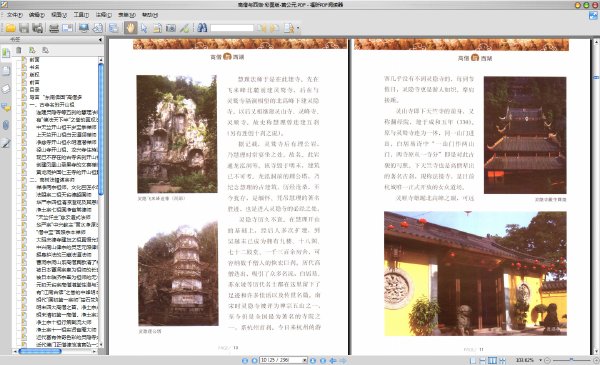Activate the camera snapshot tool
The image size is (600, 365).
point(171,28)
